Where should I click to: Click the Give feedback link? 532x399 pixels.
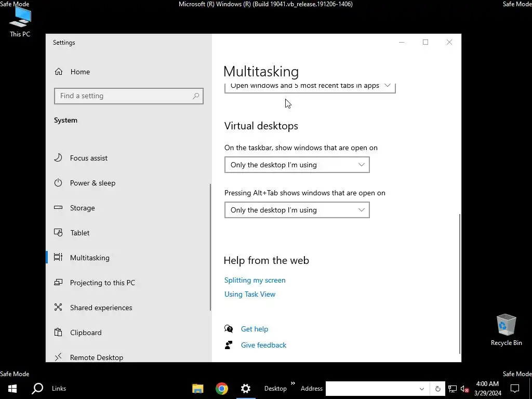click(x=263, y=345)
